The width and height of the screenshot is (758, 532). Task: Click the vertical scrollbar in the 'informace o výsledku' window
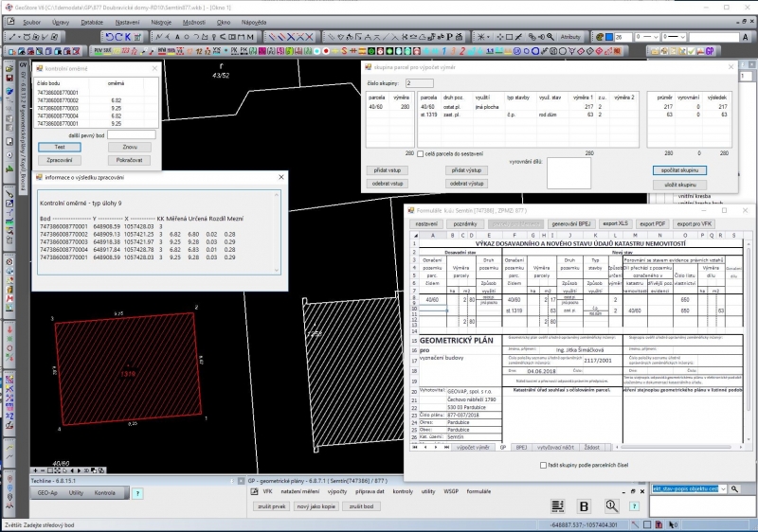(x=277, y=232)
